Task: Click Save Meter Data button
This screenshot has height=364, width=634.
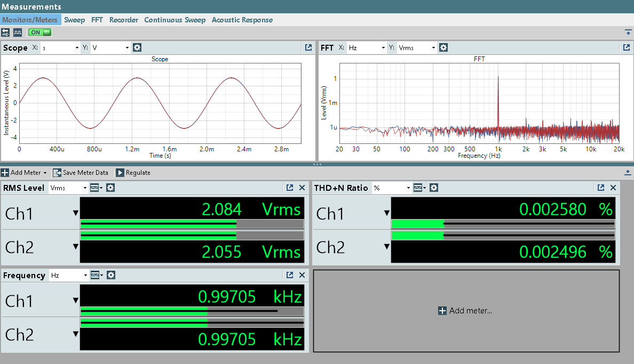Action: point(81,173)
